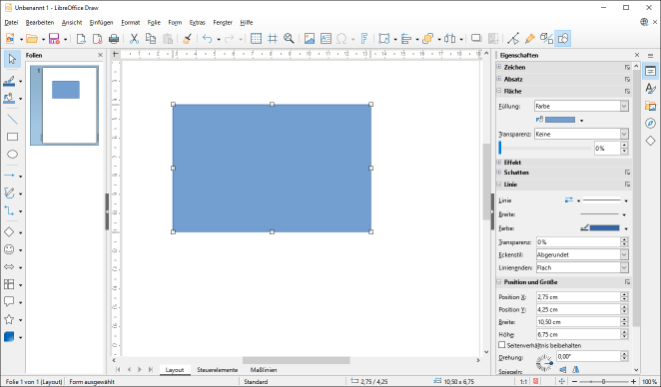Image resolution: width=661 pixels, height=387 pixels.
Task: Open the Gallery sidebar deck icon
Action: [650, 106]
